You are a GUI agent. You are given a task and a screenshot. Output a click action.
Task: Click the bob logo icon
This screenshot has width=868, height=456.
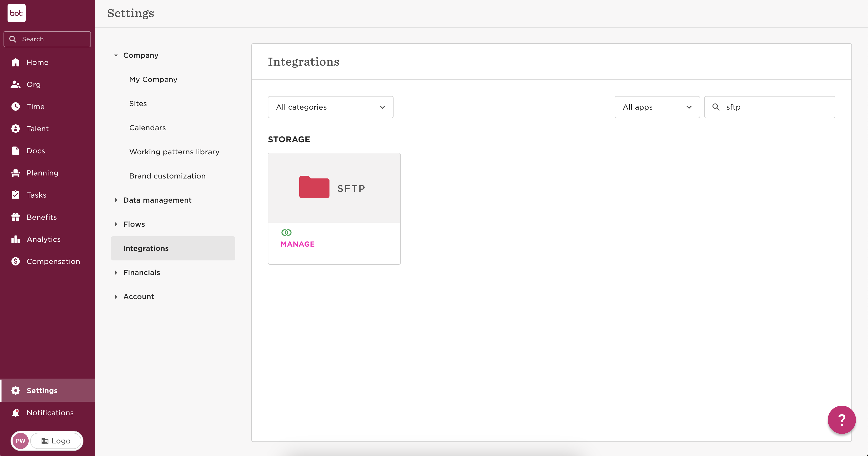tap(17, 13)
